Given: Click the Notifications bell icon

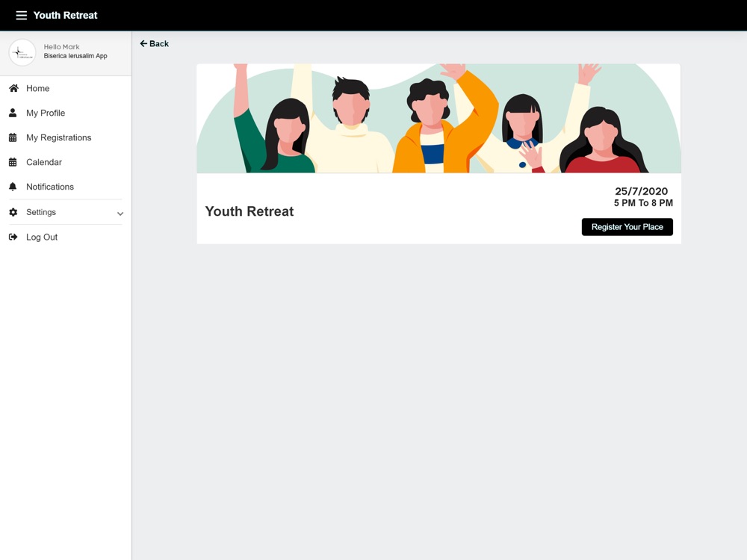Looking at the screenshot, I should (x=13, y=187).
